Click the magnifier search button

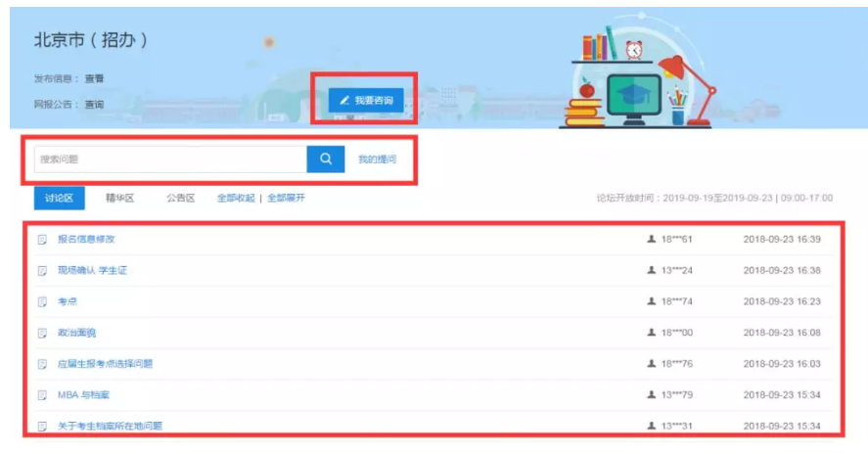click(325, 159)
